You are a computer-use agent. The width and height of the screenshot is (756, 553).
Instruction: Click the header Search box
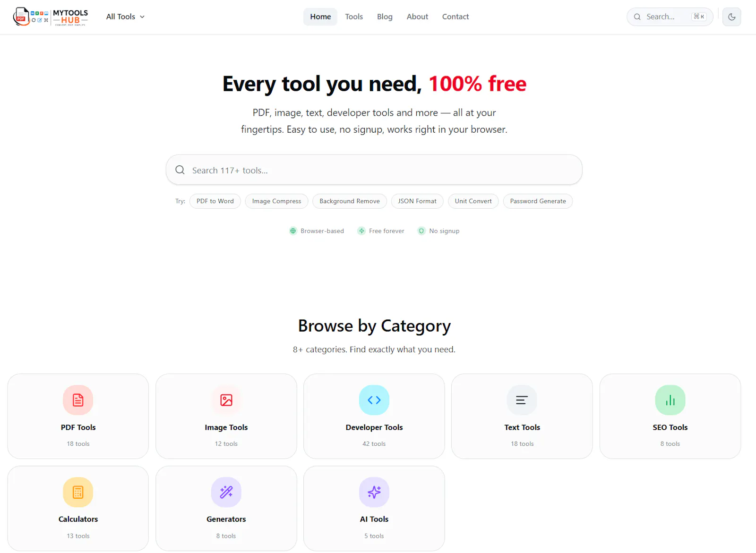[670, 17]
